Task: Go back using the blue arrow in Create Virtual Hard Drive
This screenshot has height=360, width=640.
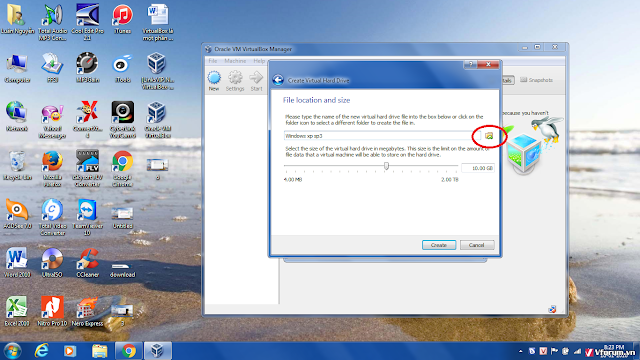Action: coord(278,80)
